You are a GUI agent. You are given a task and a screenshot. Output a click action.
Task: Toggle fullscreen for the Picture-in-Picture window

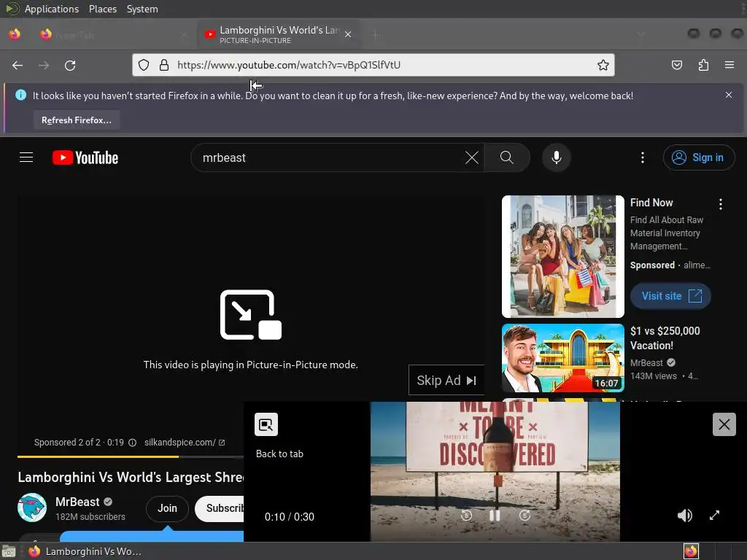click(714, 516)
